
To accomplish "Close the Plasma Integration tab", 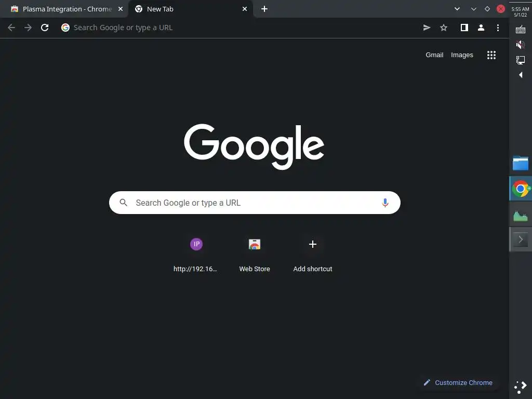I will coord(121,9).
